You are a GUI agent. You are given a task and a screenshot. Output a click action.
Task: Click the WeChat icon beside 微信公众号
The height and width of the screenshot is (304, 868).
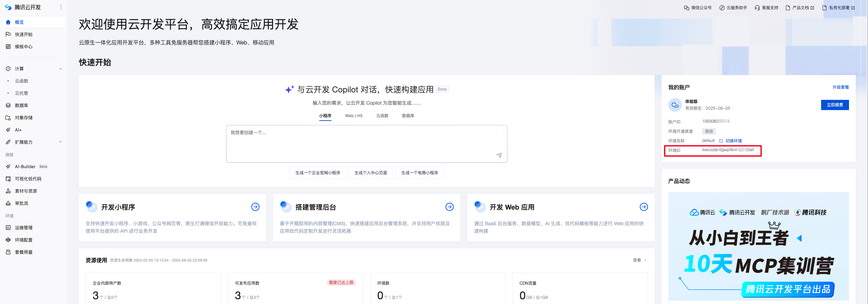(x=687, y=8)
